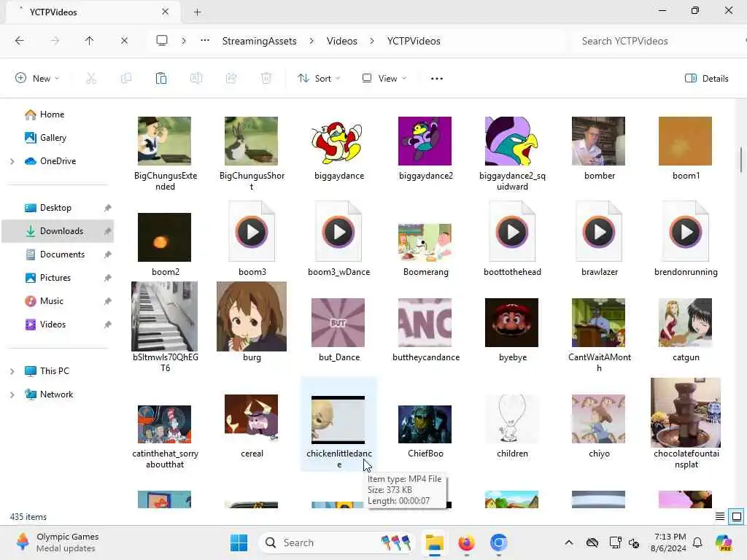Go up one folder level

[x=89, y=41]
